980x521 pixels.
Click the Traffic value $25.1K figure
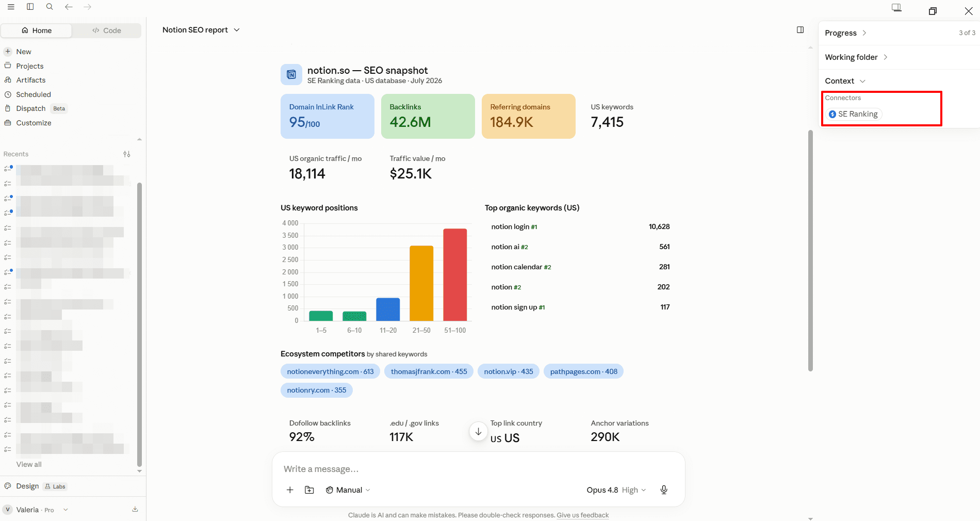point(411,174)
